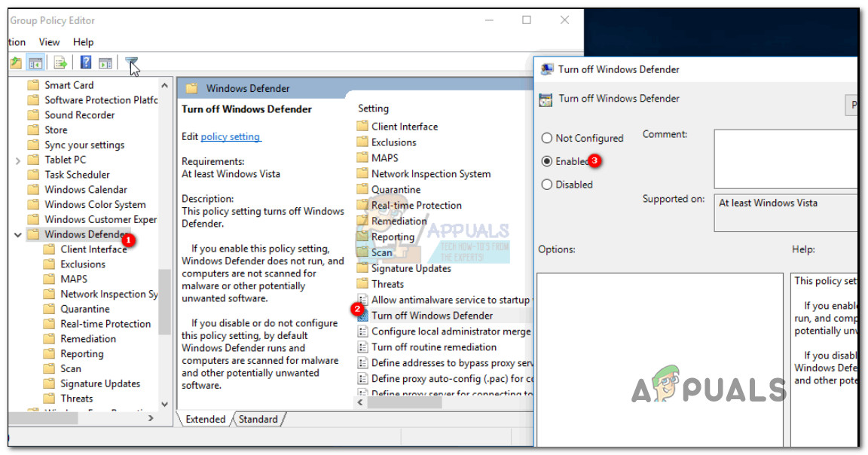Click the tree pane scroll down arrow

164,404
